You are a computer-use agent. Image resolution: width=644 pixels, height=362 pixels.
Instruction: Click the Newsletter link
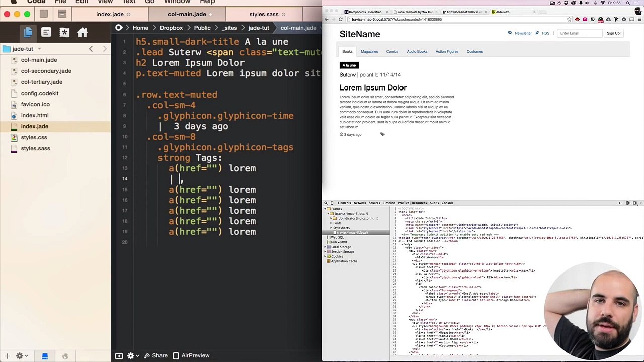coord(523,33)
